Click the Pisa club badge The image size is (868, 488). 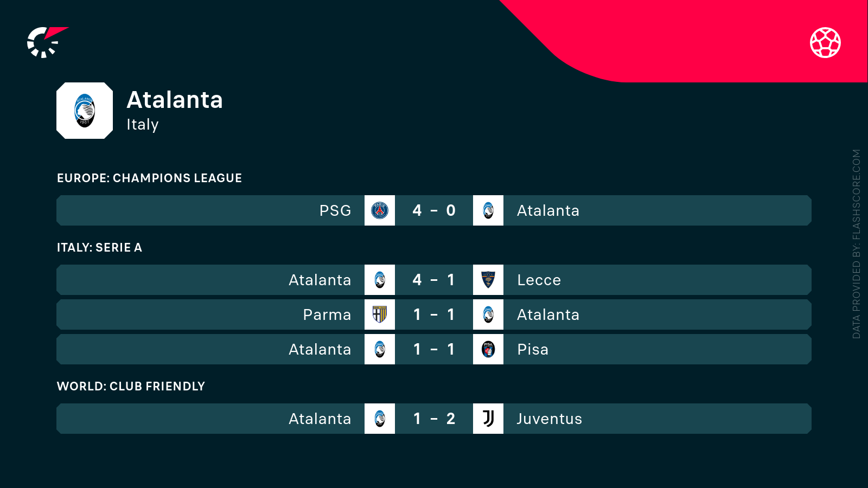click(488, 349)
